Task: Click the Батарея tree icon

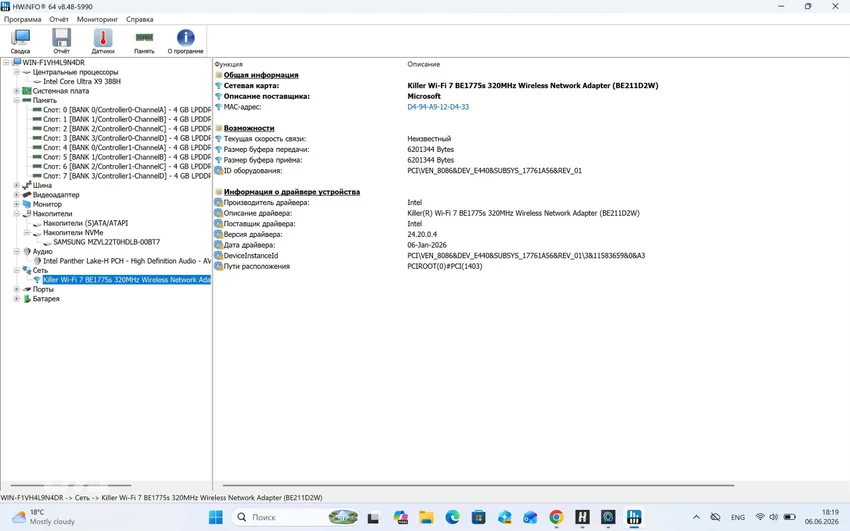Action: [27, 299]
